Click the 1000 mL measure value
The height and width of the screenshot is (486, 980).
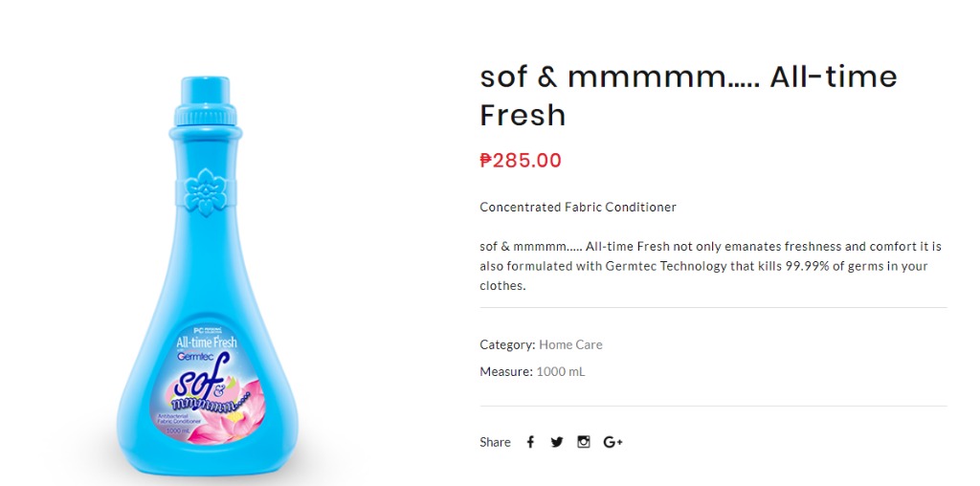click(x=560, y=371)
